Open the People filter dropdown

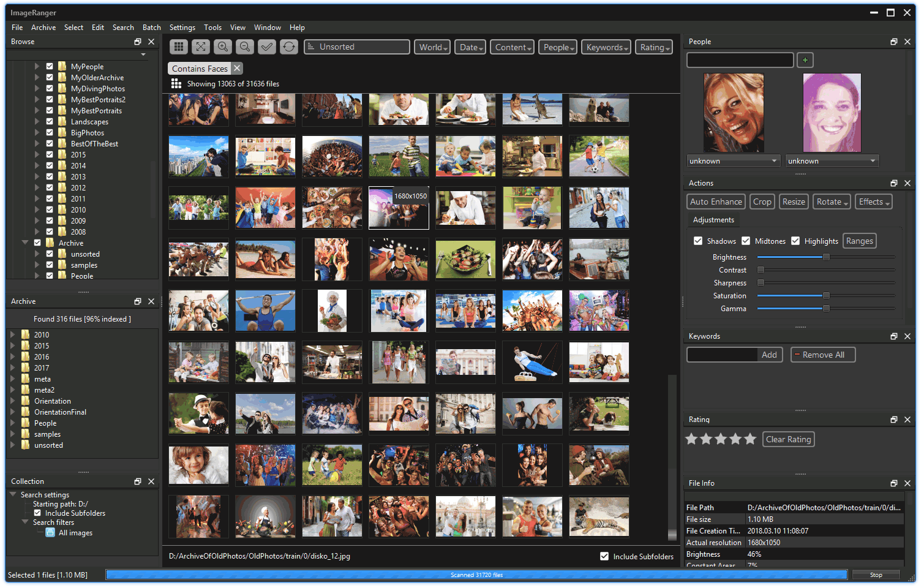pyautogui.click(x=557, y=47)
